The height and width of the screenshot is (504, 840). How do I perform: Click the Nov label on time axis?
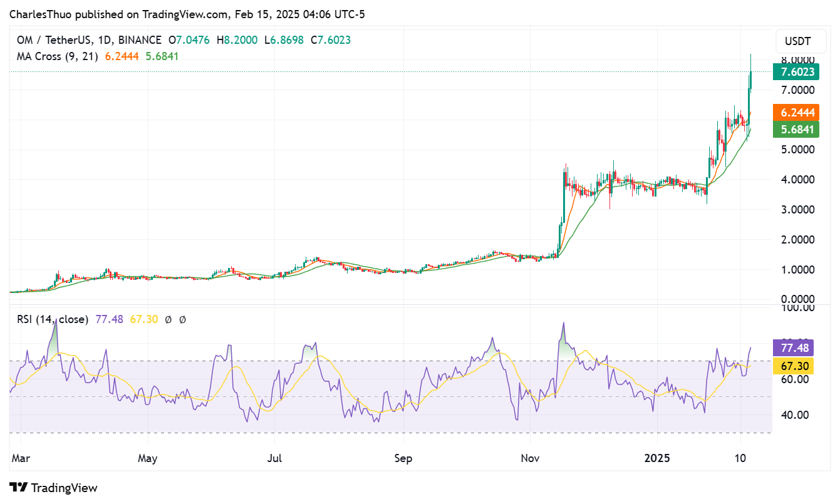[x=530, y=459]
